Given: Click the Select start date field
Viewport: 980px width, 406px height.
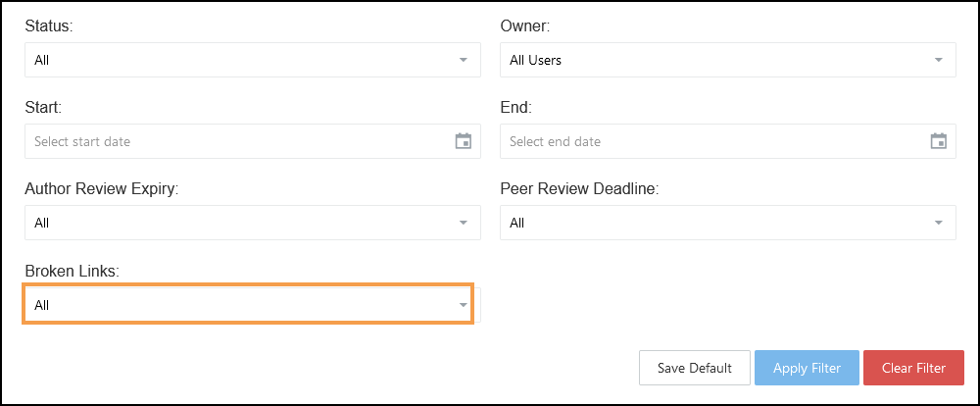Looking at the screenshot, I should [x=235, y=141].
